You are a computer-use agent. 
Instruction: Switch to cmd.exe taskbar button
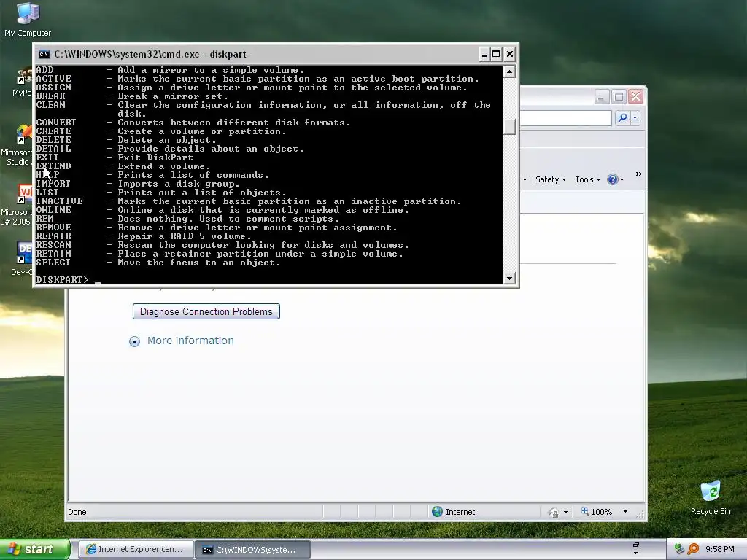coord(253,550)
